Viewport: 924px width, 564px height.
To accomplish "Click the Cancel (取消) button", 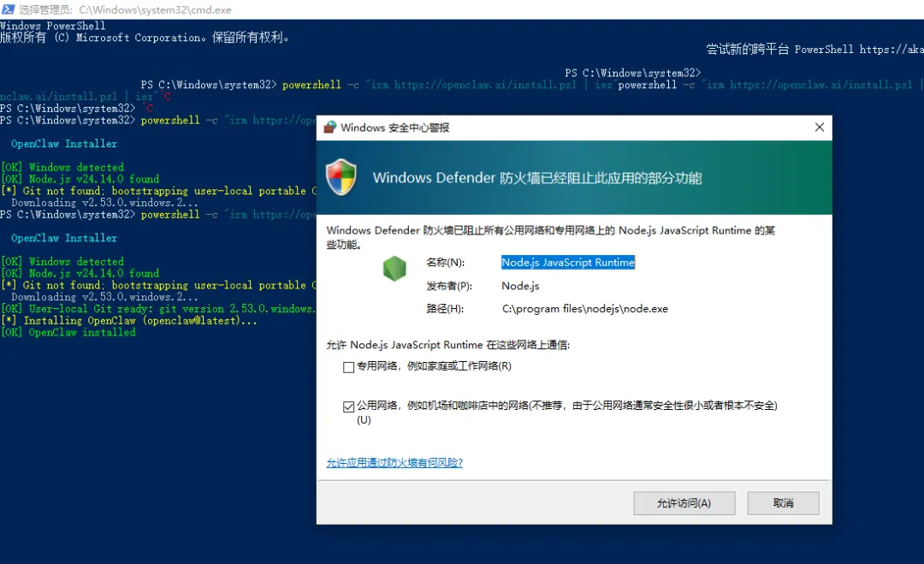I will [x=783, y=503].
